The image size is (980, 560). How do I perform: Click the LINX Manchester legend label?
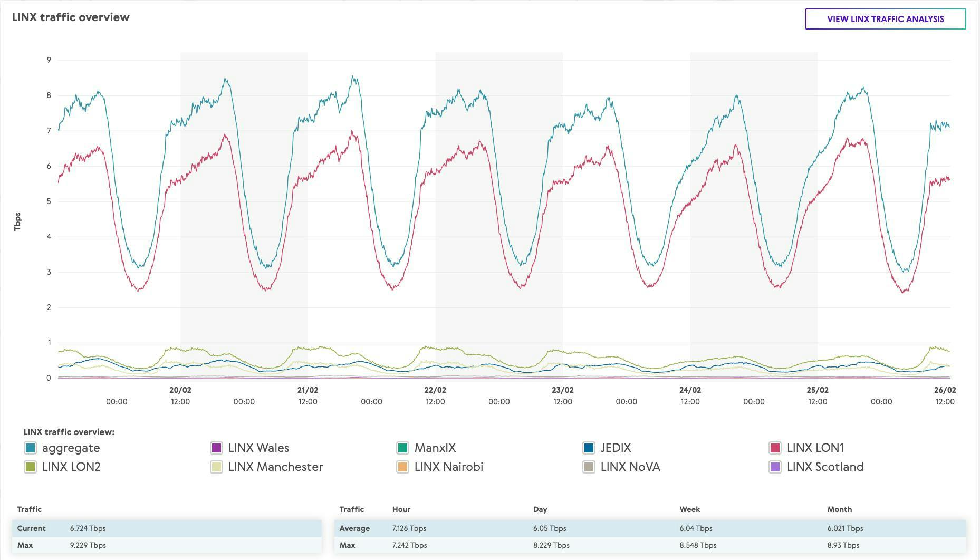coord(275,467)
